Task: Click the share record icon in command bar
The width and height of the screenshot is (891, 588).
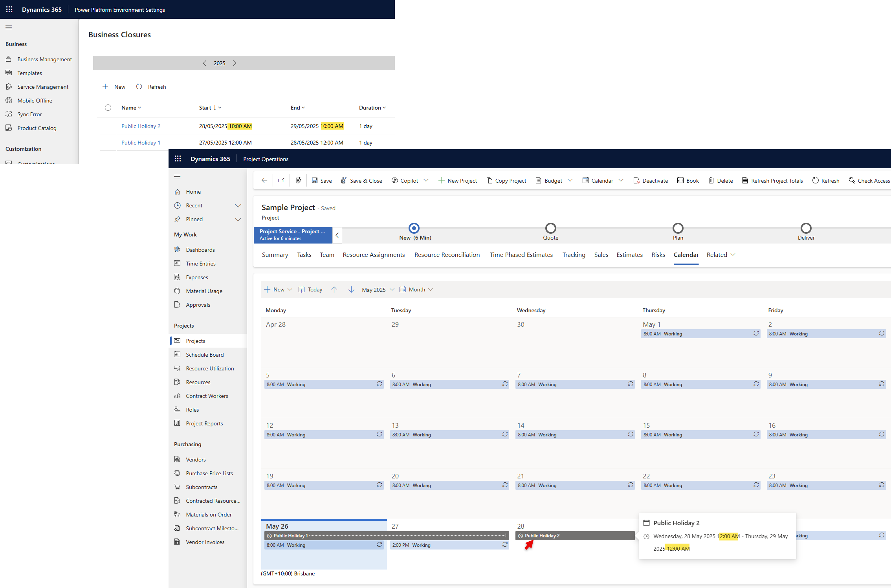Action: pos(299,180)
